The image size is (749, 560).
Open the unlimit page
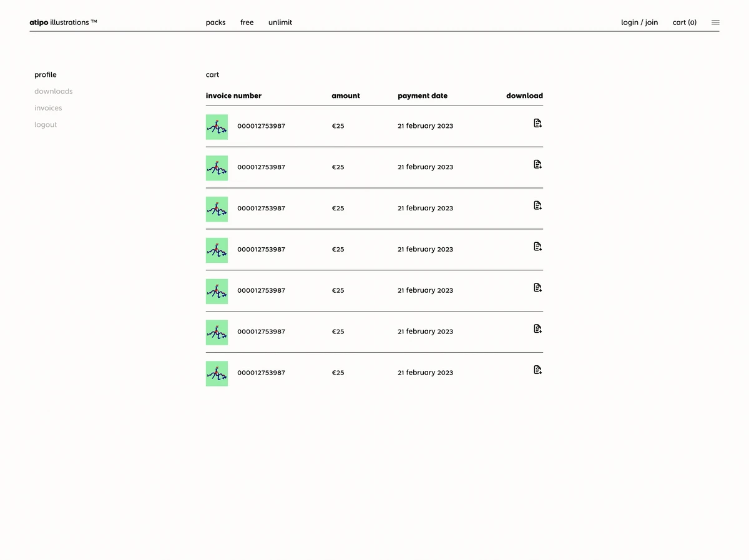280,22
